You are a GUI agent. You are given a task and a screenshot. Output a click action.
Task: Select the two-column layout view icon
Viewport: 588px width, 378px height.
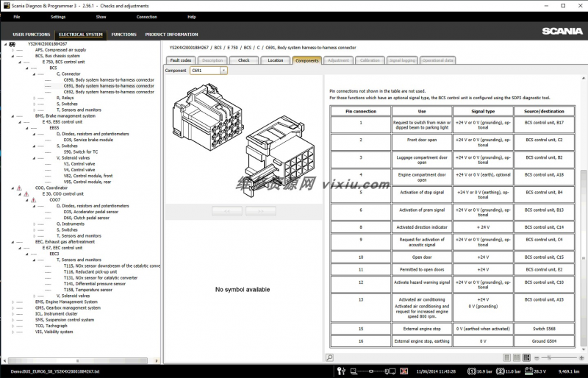coord(517,357)
